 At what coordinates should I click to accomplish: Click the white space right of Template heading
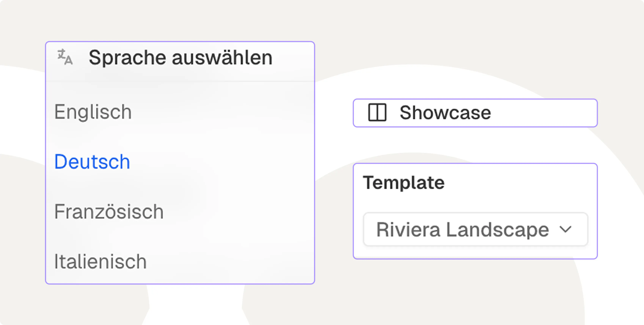pyautogui.click(x=520, y=182)
